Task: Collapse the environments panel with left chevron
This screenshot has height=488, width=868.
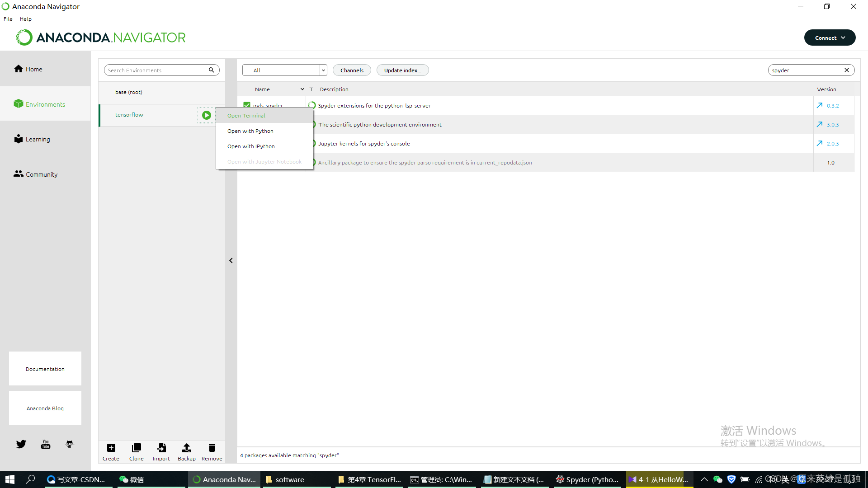Action: pyautogui.click(x=231, y=261)
